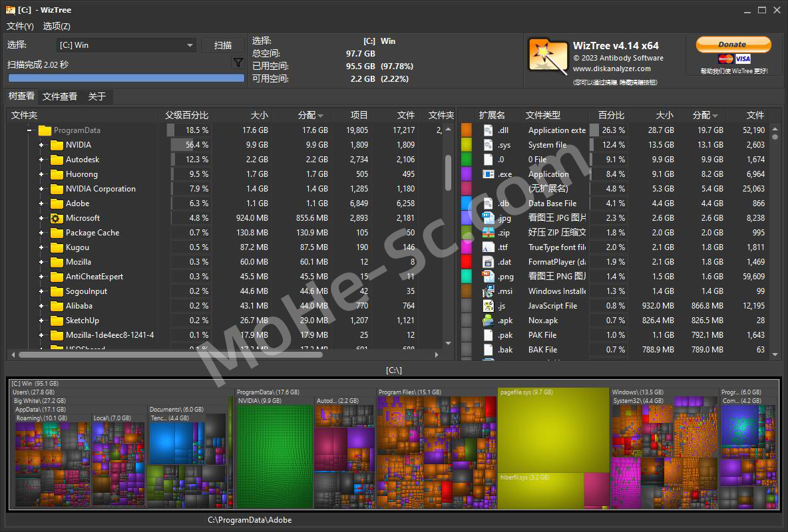Click the .apk Nox file icon
The height and width of the screenshot is (532, 788).
click(x=488, y=321)
